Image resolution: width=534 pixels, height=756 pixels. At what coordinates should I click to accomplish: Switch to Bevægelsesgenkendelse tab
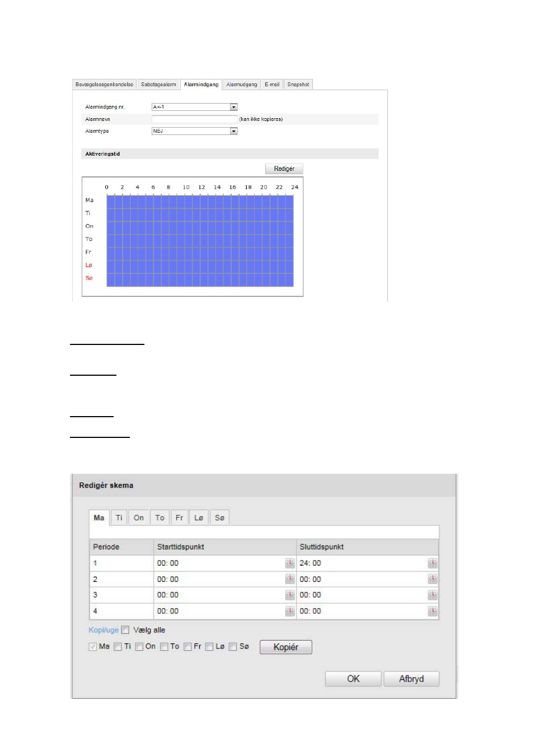click(104, 85)
